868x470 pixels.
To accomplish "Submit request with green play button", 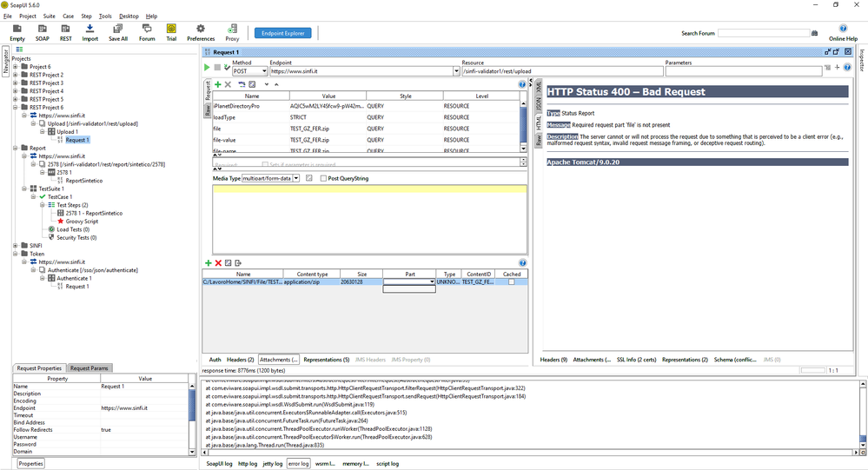I will tap(207, 67).
